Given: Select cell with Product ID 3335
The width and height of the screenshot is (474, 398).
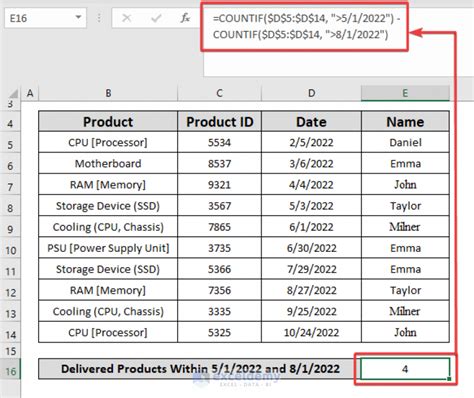Looking at the screenshot, I should pos(219,311).
